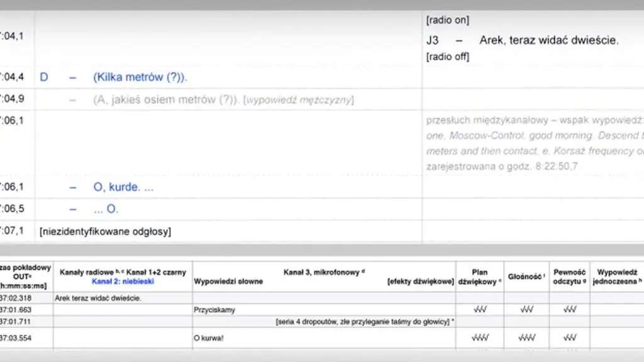Click the 'Wypowiedzi słowne' subheader
Image resolution: width=644 pixels, height=362 pixels.
(228, 282)
